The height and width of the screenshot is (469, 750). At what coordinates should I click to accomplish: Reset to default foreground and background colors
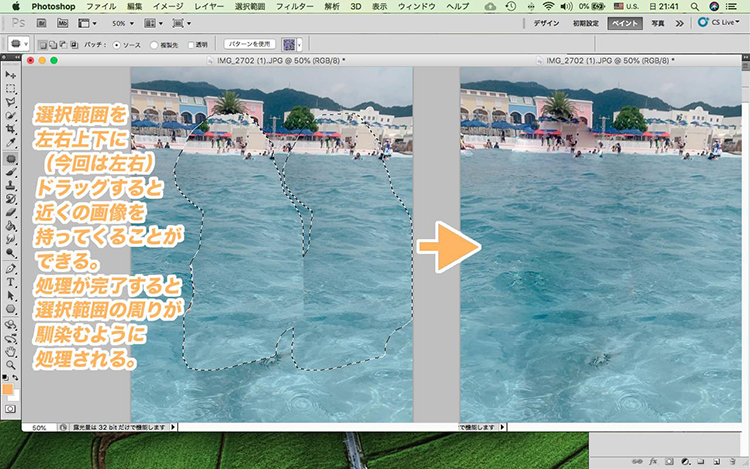tap(5, 378)
